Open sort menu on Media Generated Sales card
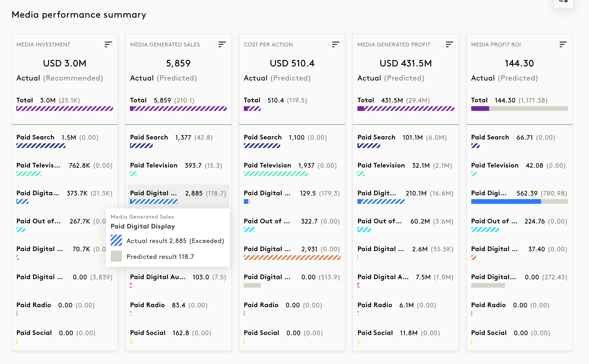This screenshot has width=589, height=364. (x=222, y=44)
